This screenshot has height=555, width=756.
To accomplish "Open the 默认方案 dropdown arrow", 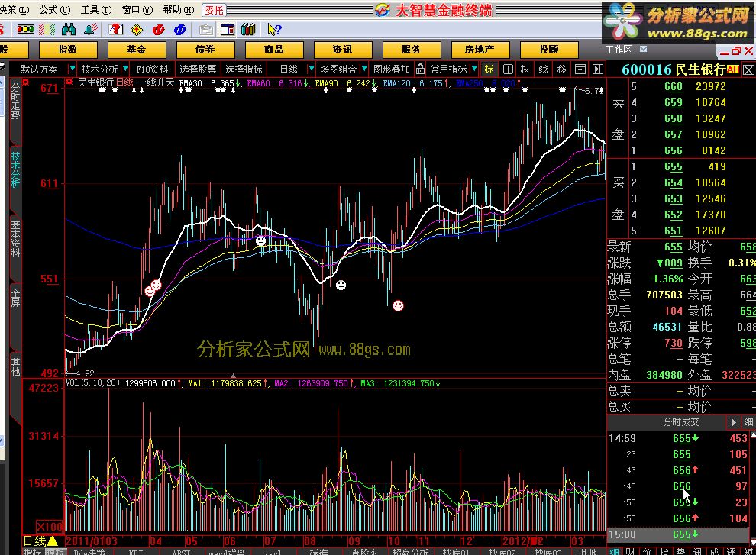I will [x=73, y=69].
